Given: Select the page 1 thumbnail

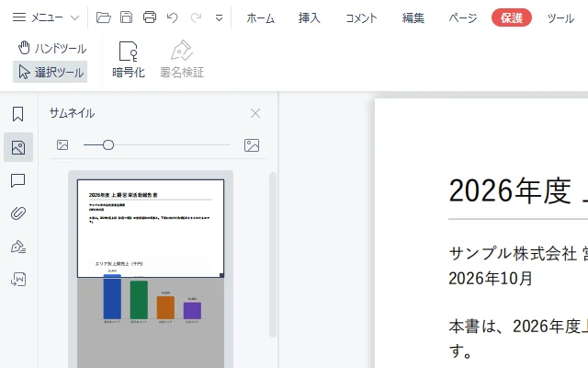Looking at the screenshot, I should pos(151,273).
